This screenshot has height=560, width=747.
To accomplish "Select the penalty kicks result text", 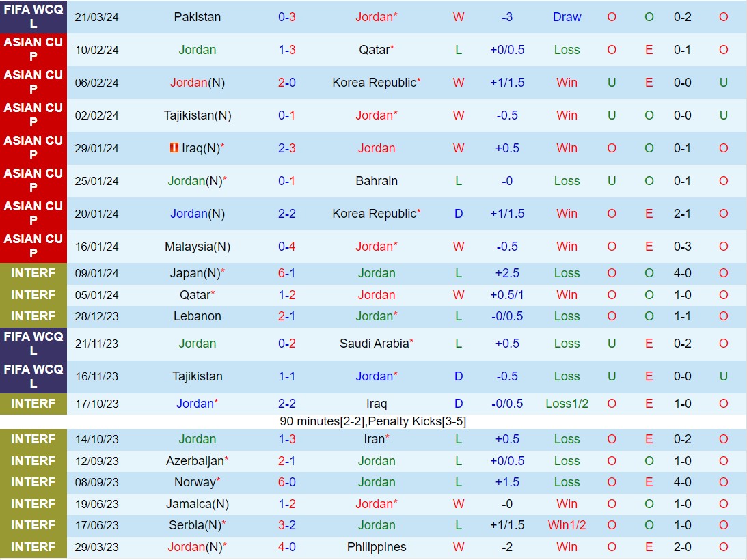I will pos(374,422).
